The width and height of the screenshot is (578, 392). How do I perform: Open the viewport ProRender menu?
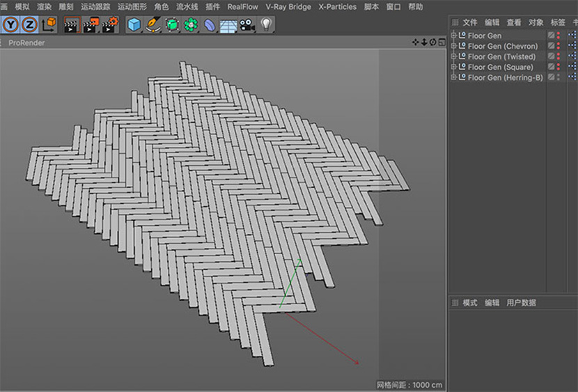(26, 42)
